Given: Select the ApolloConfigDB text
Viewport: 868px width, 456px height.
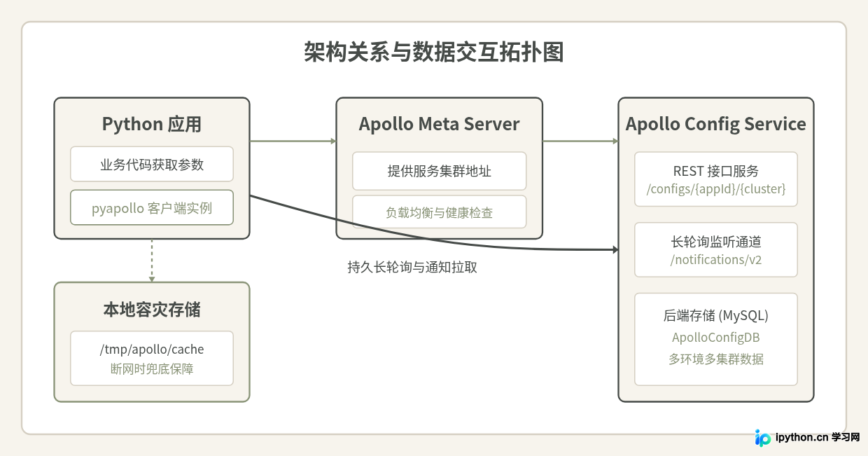Looking at the screenshot, I should [716, 338].
